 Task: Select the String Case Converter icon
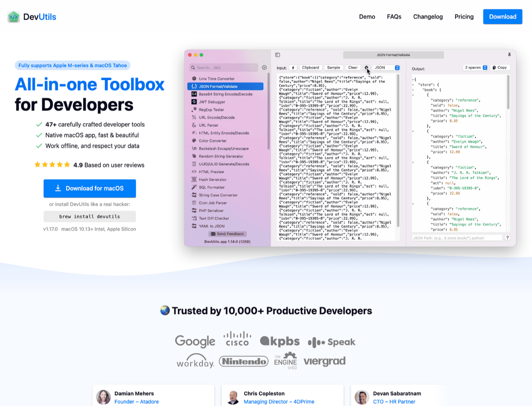click(194, 195)
